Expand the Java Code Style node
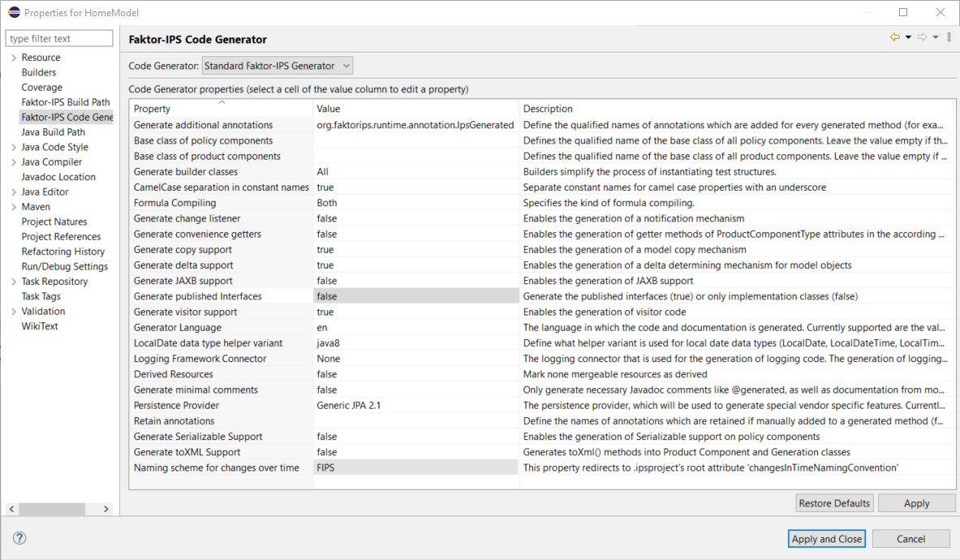This screenshot has width=960, height=560. (x=14, y=147)
